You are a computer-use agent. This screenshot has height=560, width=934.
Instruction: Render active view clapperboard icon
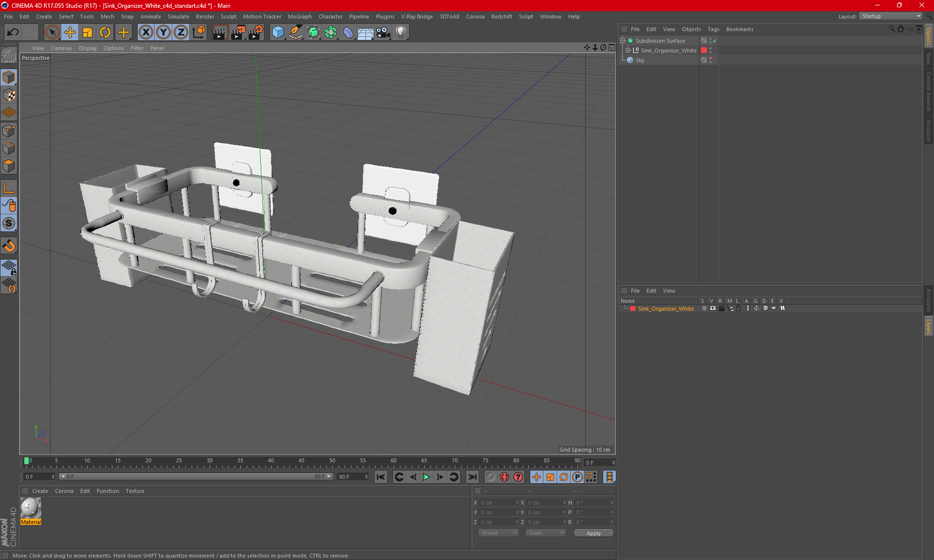(220, 33)
